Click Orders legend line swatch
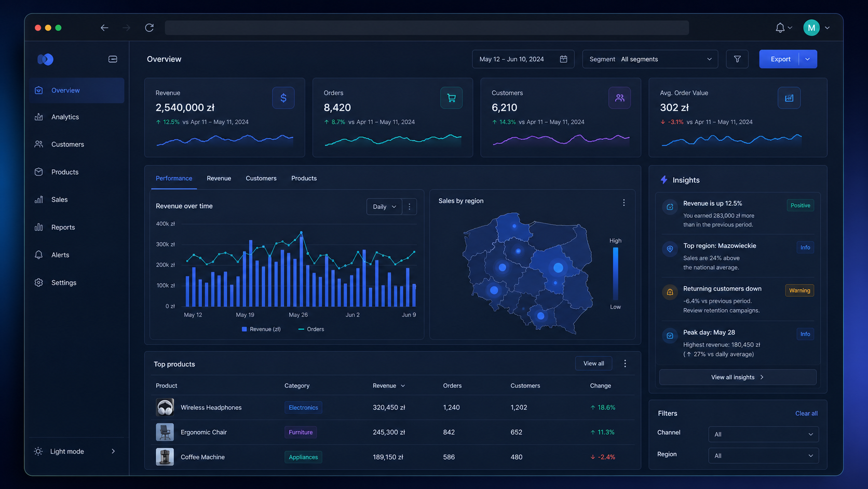The height and width of the screenshot is (489, 868). [301, 329]
